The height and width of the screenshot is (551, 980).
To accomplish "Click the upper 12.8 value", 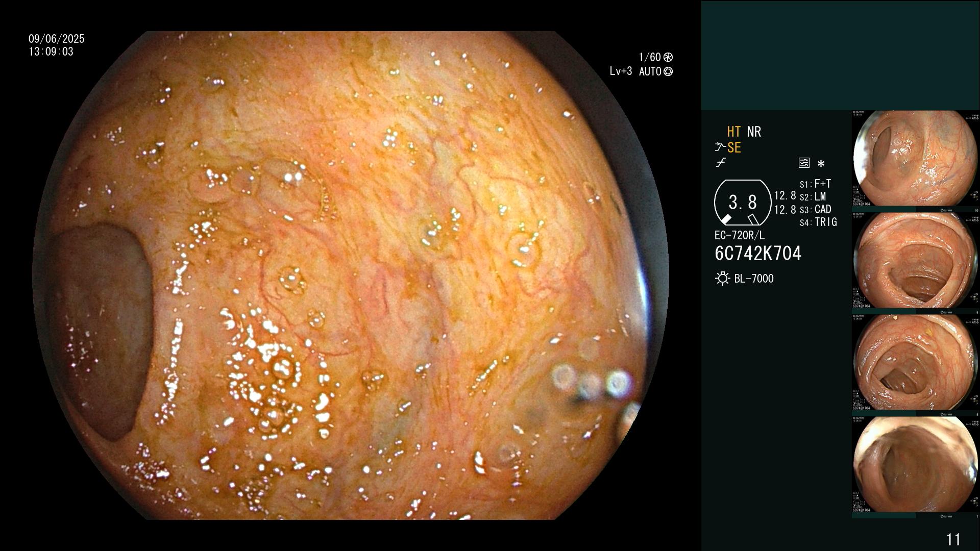I will 785,196.
